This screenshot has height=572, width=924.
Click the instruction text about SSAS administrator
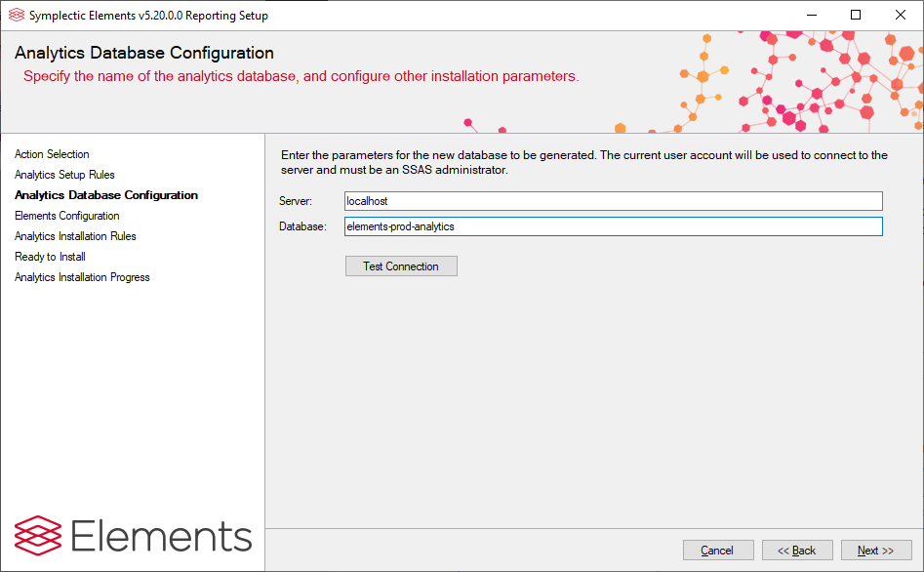pos(584,162)
